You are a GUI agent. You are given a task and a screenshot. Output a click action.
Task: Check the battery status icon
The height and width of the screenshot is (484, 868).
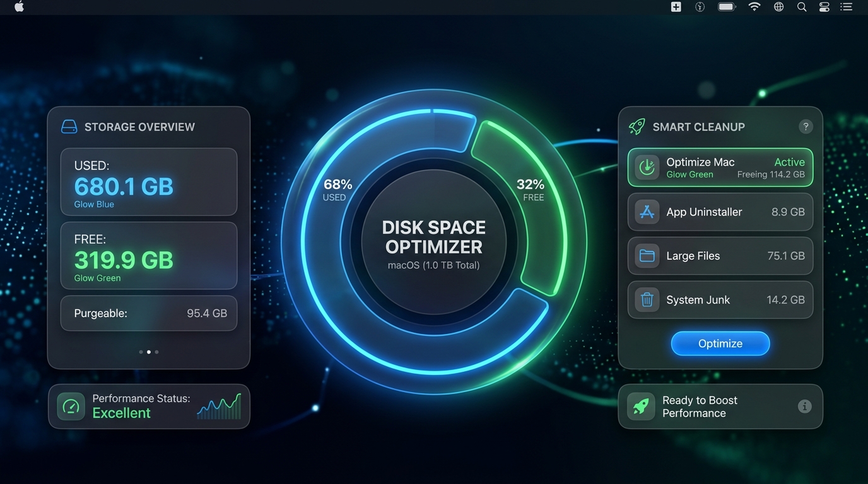(x=727, y=7)
